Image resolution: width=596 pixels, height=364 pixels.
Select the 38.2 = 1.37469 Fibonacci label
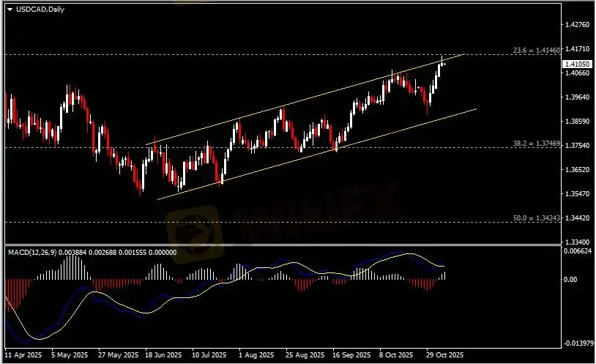(536, 144)
